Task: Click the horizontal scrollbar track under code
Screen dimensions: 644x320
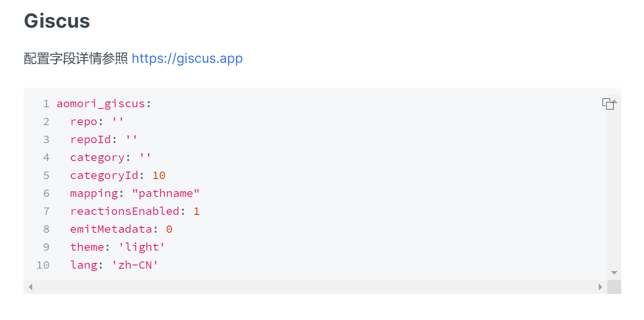Action: pyautogui.click(x=314, y=287)
